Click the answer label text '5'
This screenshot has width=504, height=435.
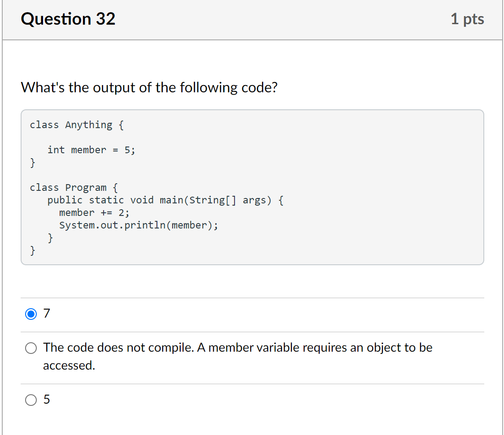[x=47, y=399]
